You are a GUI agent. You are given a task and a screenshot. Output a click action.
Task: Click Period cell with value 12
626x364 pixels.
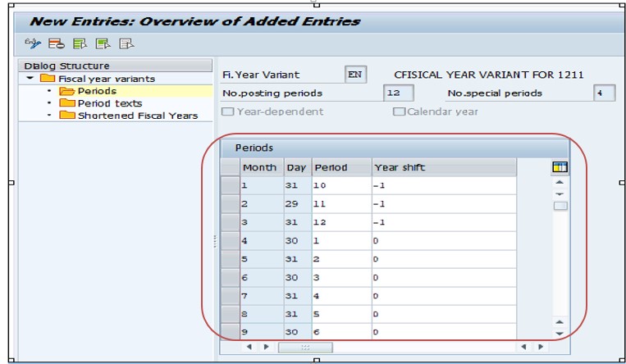point(342,222)
